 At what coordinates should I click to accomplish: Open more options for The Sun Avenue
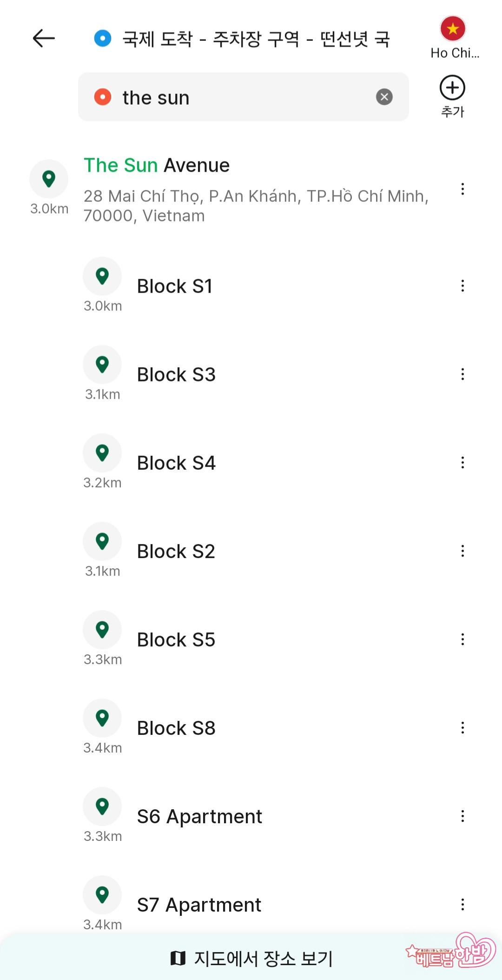click(x=462, y=189)
